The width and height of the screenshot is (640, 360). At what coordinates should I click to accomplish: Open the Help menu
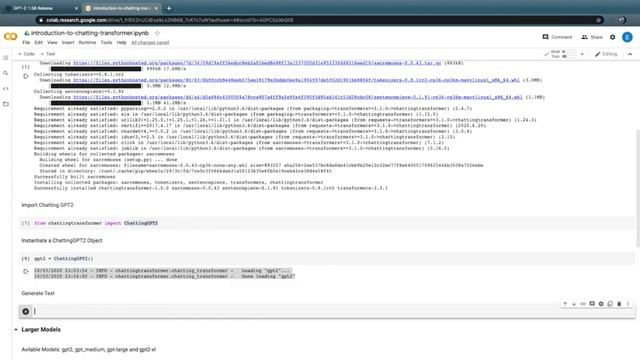[121, 42]
